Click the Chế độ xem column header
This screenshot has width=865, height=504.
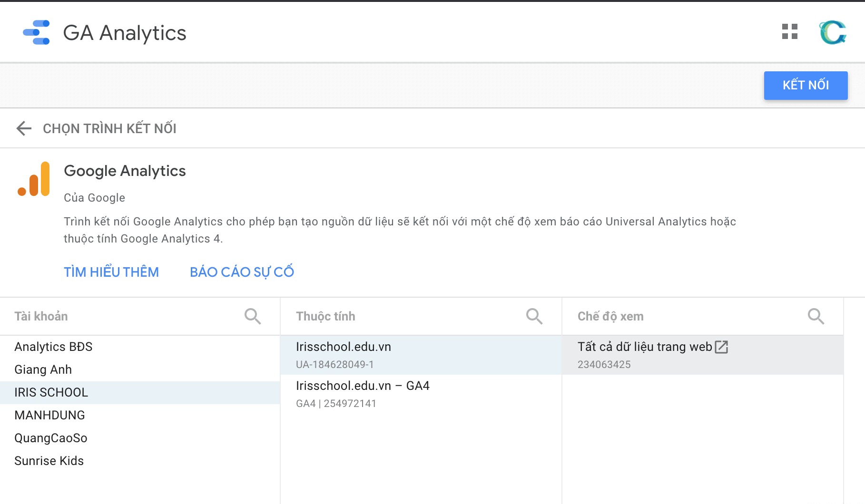[x=610, y=316]
